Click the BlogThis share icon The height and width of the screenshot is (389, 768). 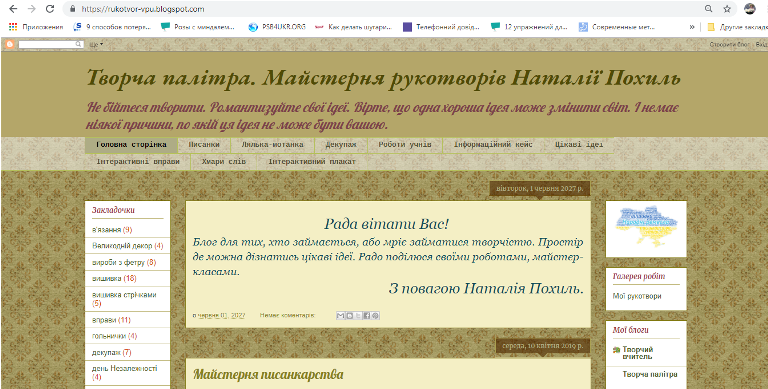coord(349,316)
